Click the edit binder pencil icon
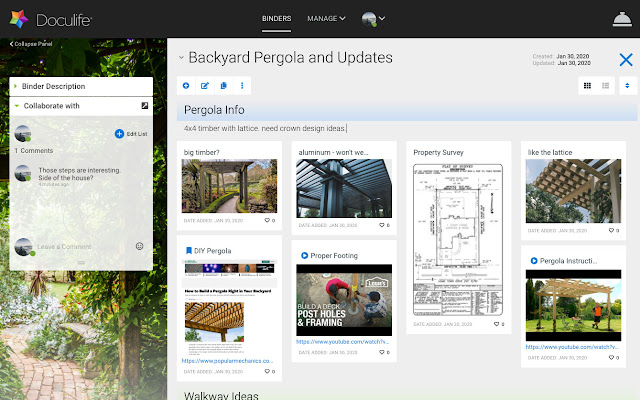 pos(204,86)
